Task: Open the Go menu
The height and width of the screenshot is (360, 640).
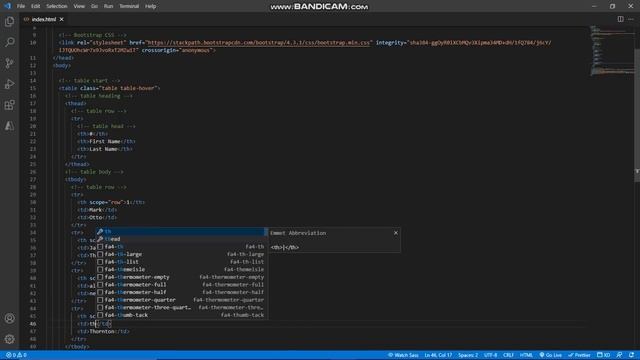Action: pos(94,6)
